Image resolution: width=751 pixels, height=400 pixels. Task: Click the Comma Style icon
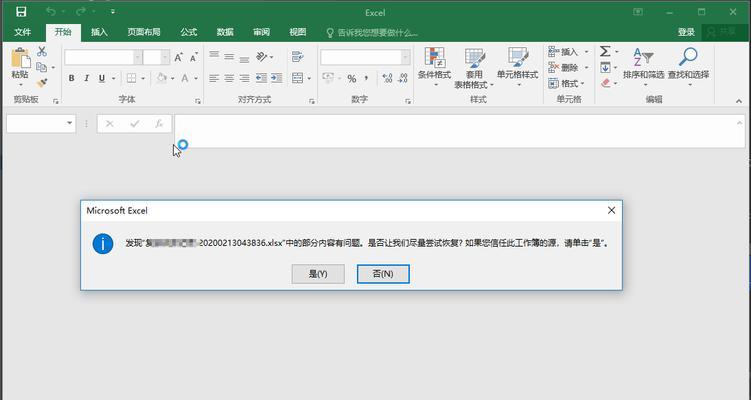click(x=366, y=79)
